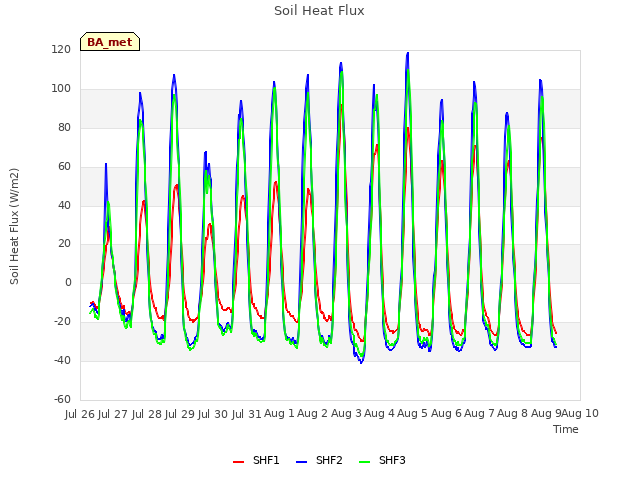Image resolution: width=640 pixels, height=480 pixels.
Task: Click the green SHF3 legend color marker
Action: (x=364, y=462)
